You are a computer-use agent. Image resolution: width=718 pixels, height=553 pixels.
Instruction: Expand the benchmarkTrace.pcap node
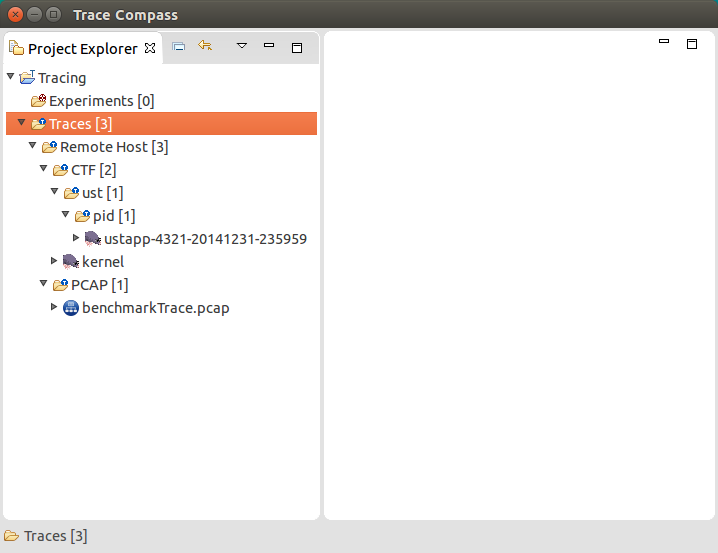(55, 307)
